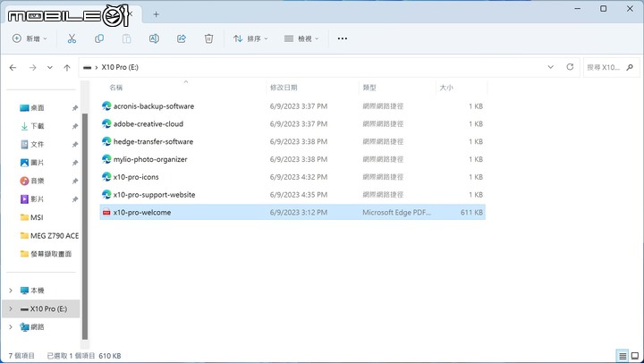
Task: Select the acronis-backup-software file
Action: coord(292,106)
